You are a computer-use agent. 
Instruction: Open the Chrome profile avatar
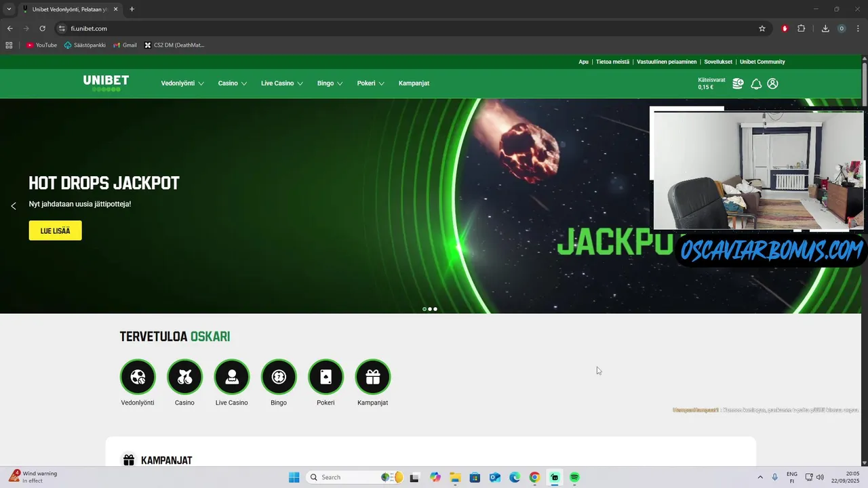pos(842,28)
